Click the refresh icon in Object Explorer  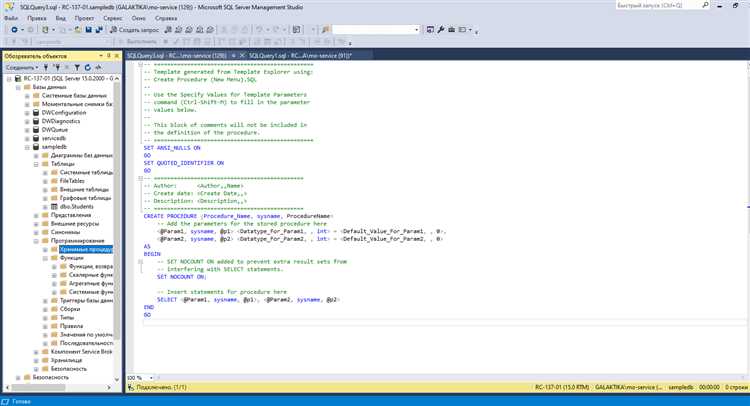[x=88, y=67]
